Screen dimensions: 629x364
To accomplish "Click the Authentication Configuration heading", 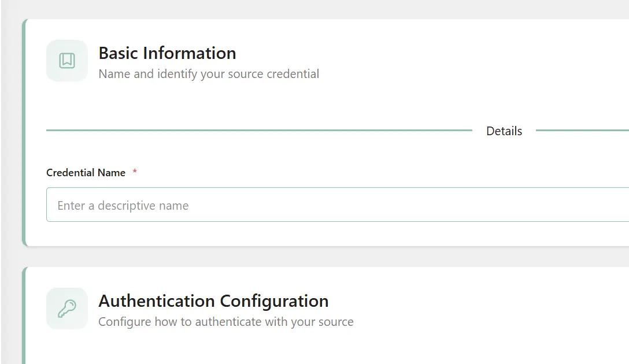I will [213, 301].
